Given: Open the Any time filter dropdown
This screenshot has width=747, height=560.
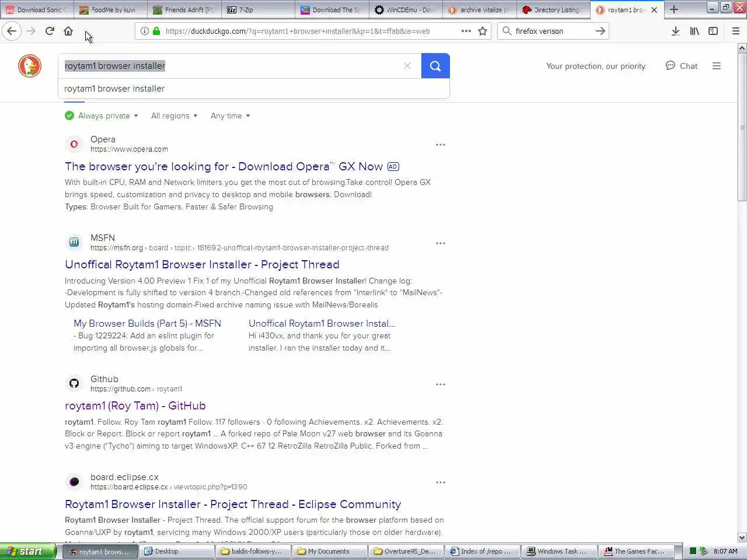Looking at the screenshot, I should (231, 116).
